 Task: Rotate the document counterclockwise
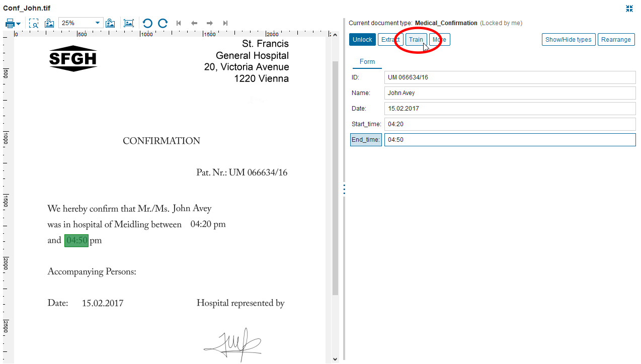147,23
